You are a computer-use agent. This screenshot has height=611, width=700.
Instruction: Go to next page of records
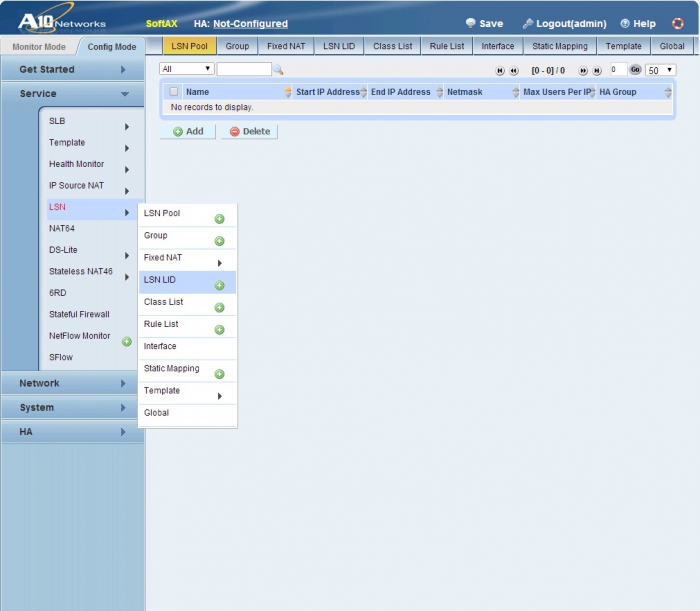[583, 71]
